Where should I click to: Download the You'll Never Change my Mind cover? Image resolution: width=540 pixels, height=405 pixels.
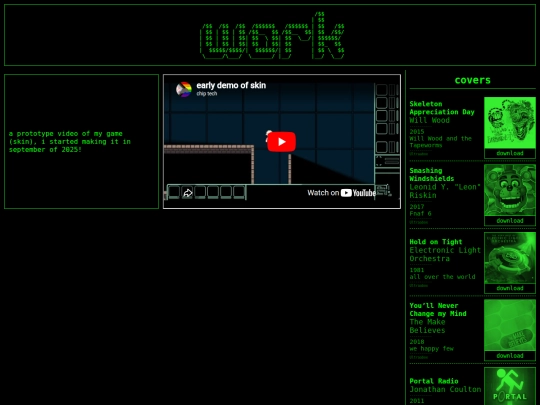pos(510,356)
